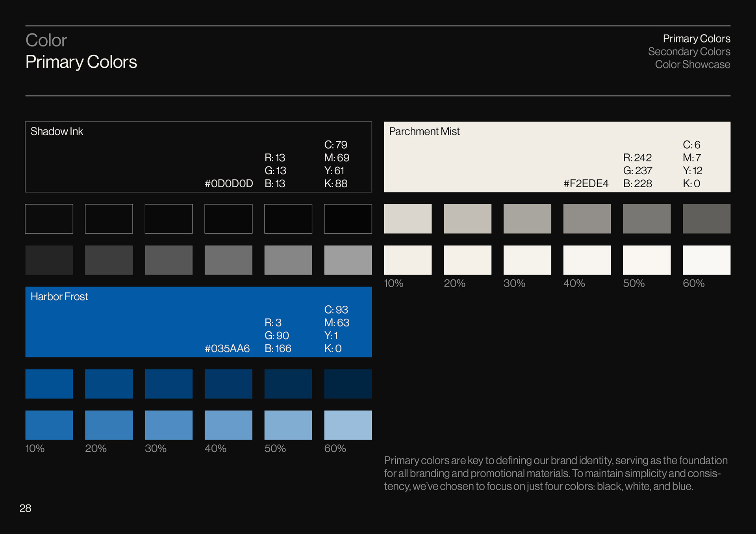Screen dimensions: 756x534
Task: Choose the lightest gray Shadow Ink tint swatch
Action: tap(348, 260)
